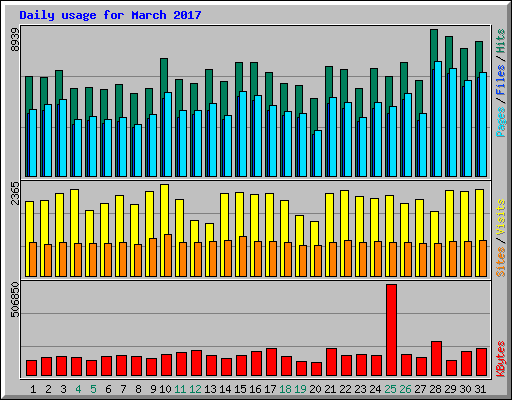Click the green day label 5
The height and width of the screenshot is (400, 512).
(93, 389)
